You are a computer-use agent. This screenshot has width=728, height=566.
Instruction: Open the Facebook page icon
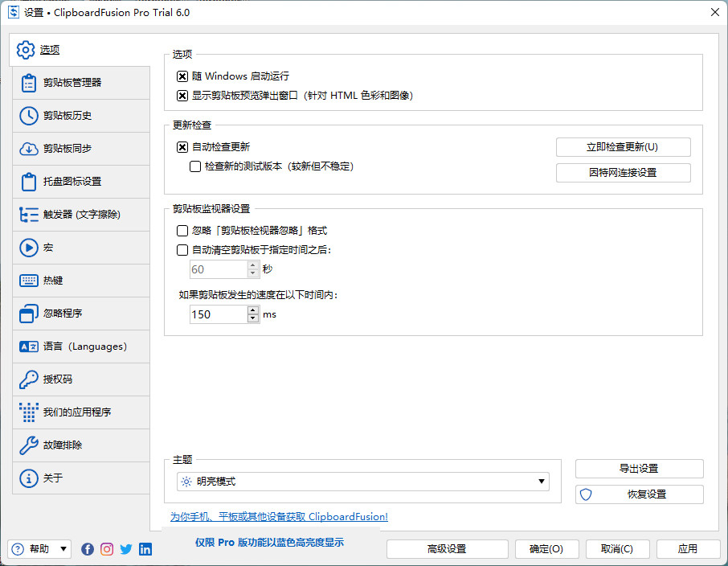click(x=88, y=549)
